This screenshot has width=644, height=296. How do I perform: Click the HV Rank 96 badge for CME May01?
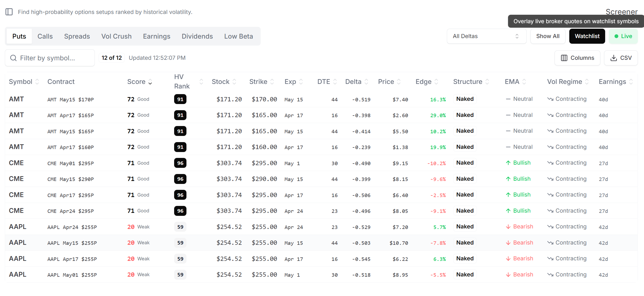(180, 163)
